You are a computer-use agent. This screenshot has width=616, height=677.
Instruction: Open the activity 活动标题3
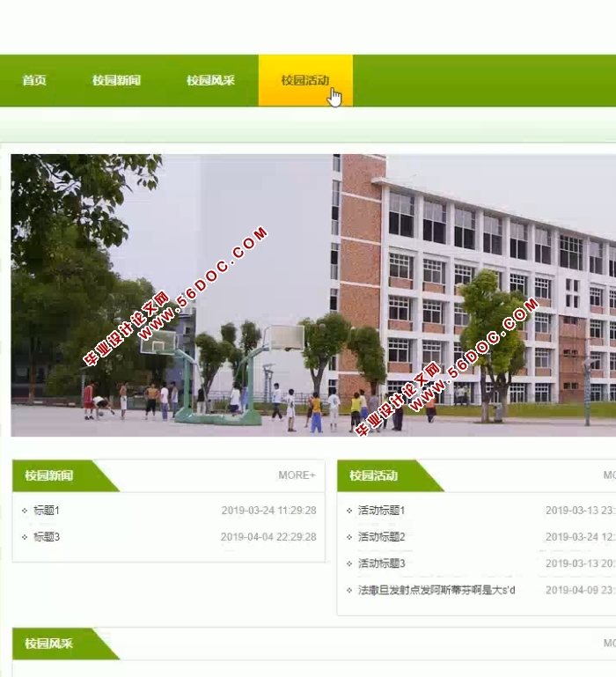pos(381,563)
